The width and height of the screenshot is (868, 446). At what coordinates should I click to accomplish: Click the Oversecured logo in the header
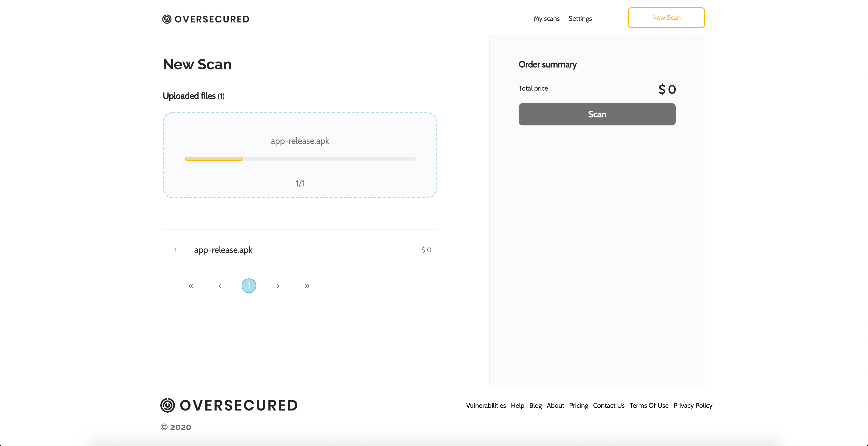(x=206, y=19)
